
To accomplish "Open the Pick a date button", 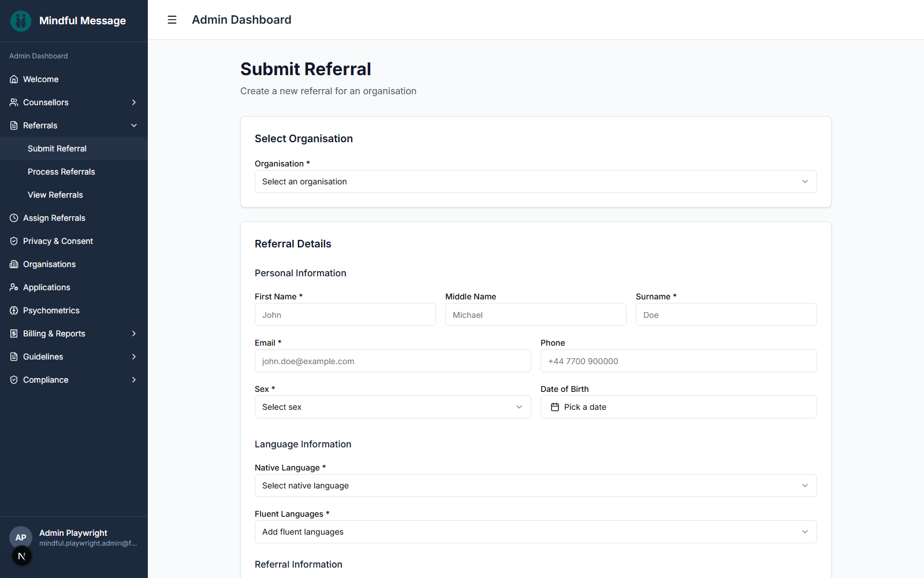I will point(679,407).
